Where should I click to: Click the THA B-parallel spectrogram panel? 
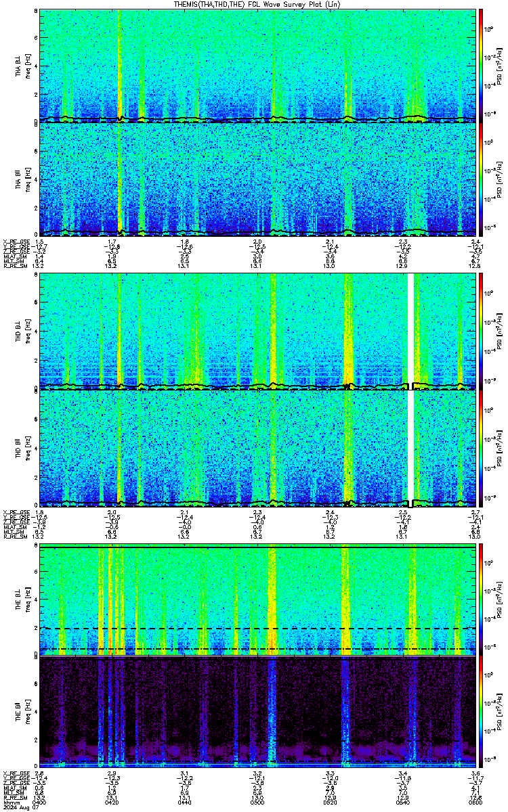pos(257,179)
